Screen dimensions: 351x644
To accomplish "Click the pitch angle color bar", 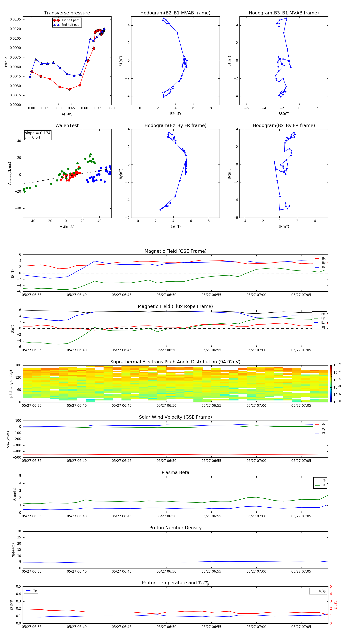I will pyautogui.click(x=331, y=384).
